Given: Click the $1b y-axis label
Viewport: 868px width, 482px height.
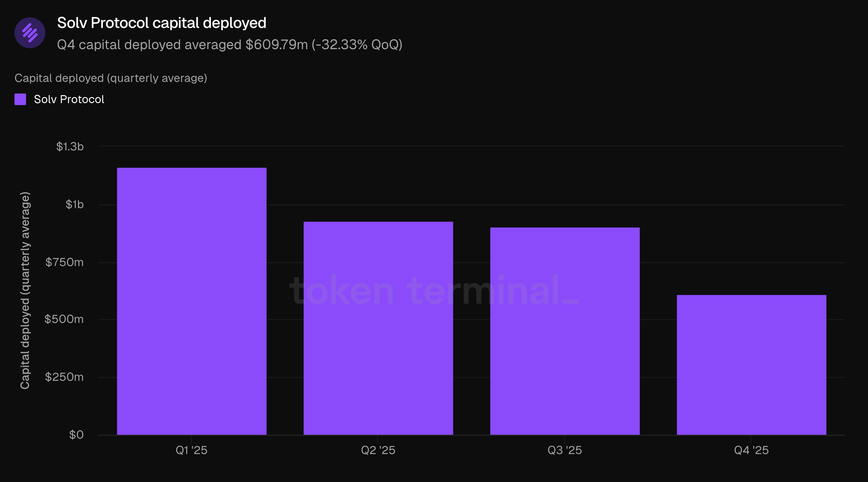Looking at the screenshot, I should [75, 204].
